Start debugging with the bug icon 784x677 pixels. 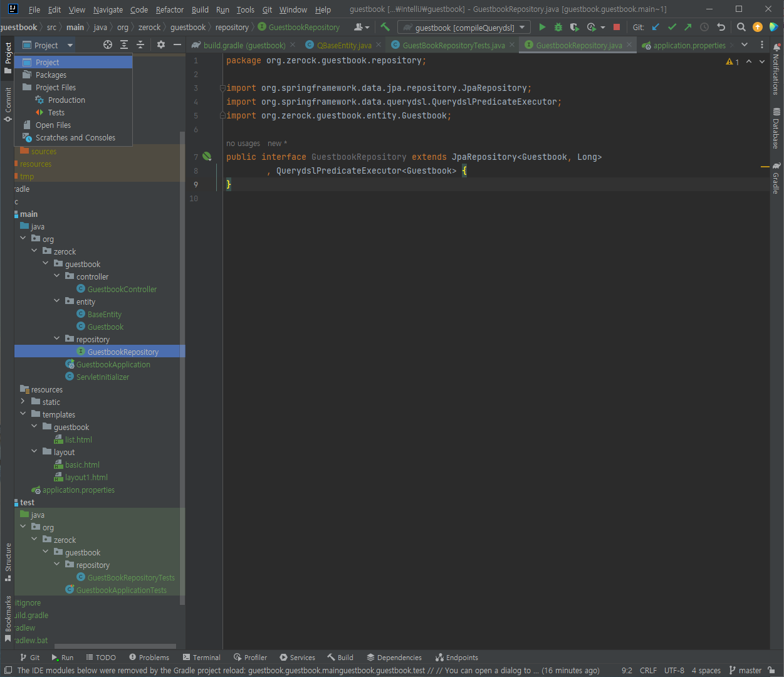point(558,27)
